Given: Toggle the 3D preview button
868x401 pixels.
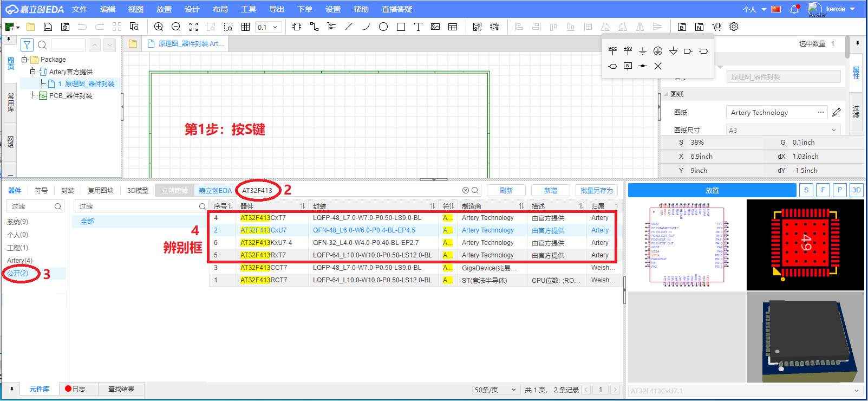Looking at the screenshot, I should point(857,190).
